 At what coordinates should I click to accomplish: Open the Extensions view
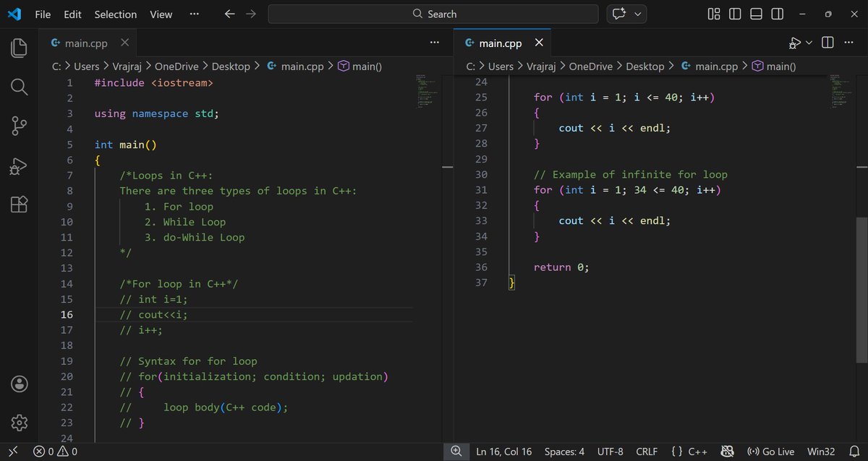tap(20, 205)
